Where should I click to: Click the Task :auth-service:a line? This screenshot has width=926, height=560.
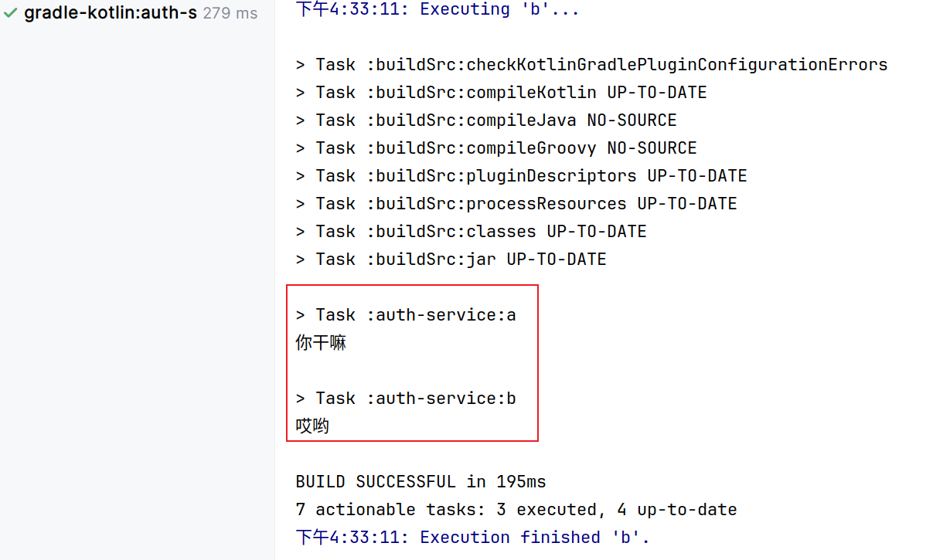coord(406,315)
